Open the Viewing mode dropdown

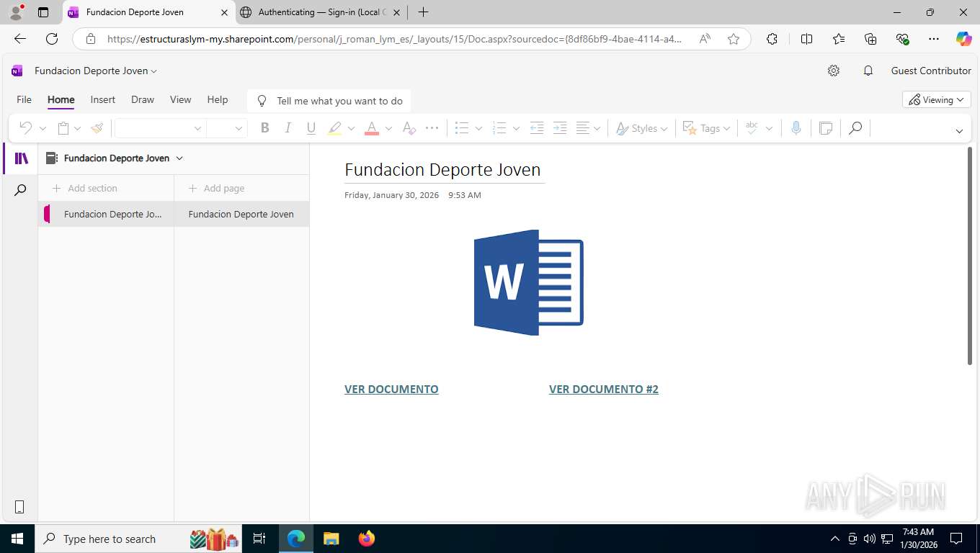(936, 100)
